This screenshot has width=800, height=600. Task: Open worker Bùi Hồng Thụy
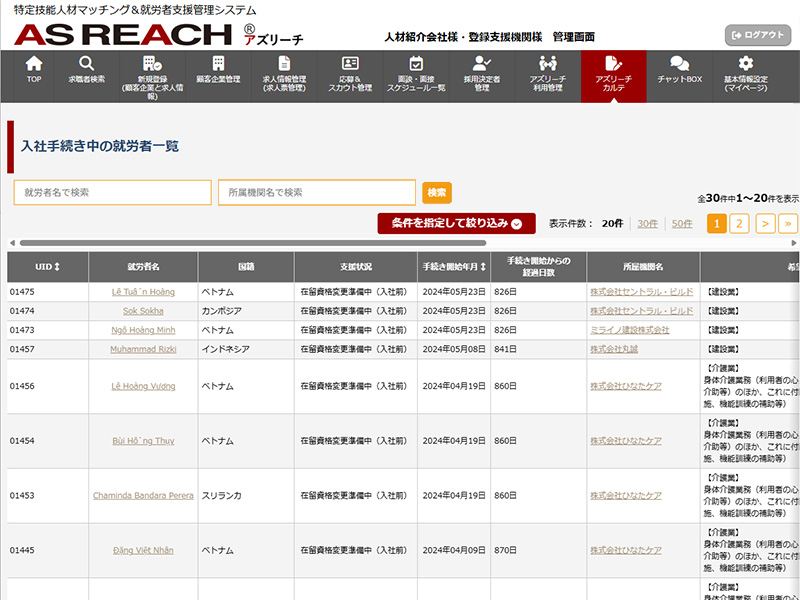(143, 441)
